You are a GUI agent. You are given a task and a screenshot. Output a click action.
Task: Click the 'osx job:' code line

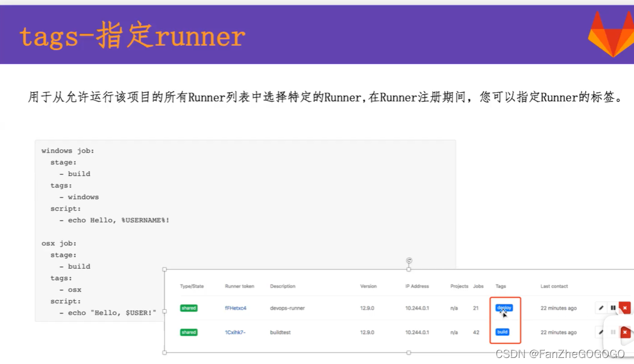pos(58,243)
